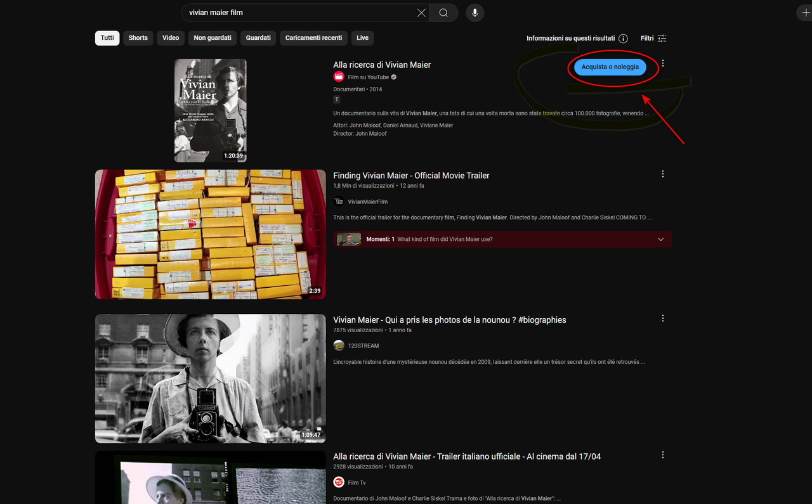This screenshot has height=504, width=812.
Task: Open the three-dot menu for 'Qui a pris les photos de la nounou'
Action: tap(663, 318)
